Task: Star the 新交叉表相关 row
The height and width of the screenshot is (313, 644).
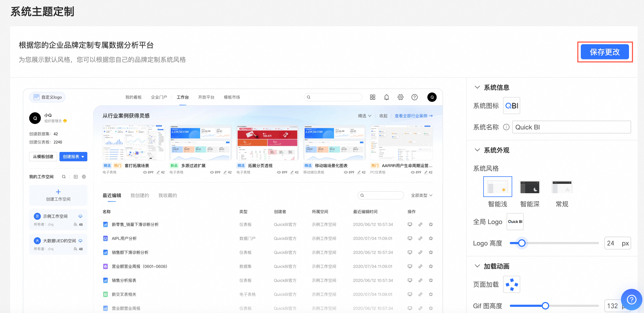Action: click(431, 294)
